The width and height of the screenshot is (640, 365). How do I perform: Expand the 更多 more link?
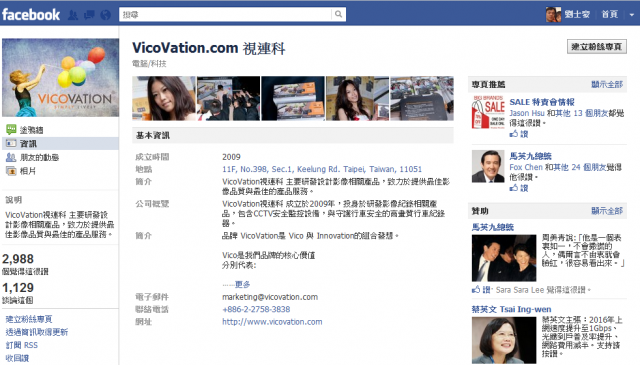(x=242, y=284)
